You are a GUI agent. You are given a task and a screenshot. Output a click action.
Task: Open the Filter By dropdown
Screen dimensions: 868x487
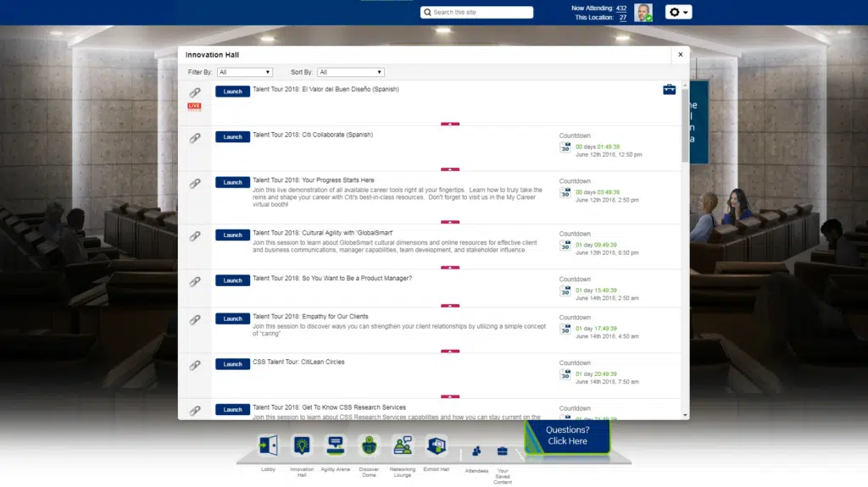pos(245,72)
